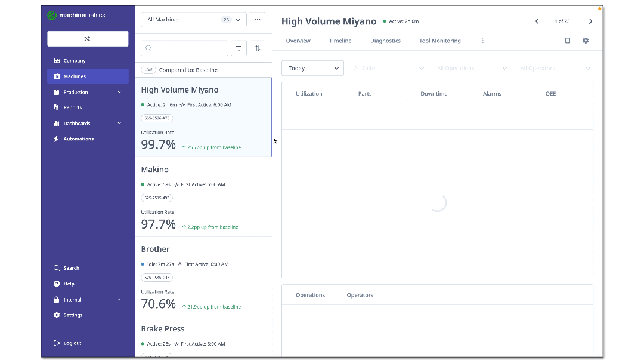Screen dimensions: 644x363
Task: Click the sort order icon button
Action: [258, 48]
